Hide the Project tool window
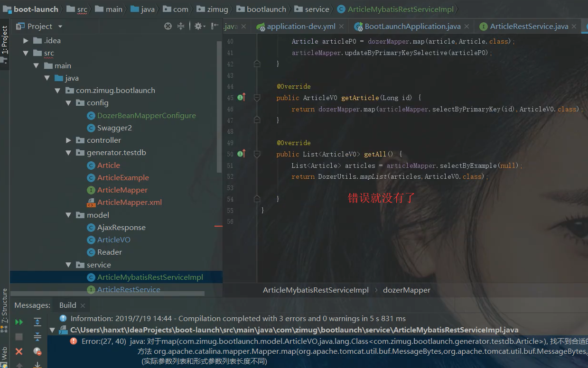The height and width of the screenshot is (368, 588). [215, 27]
